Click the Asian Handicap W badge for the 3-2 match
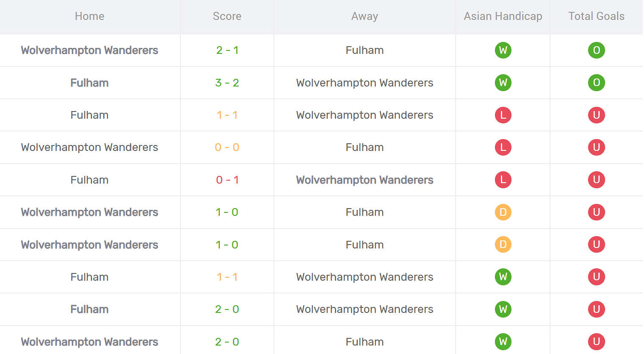 pos(503,83)
